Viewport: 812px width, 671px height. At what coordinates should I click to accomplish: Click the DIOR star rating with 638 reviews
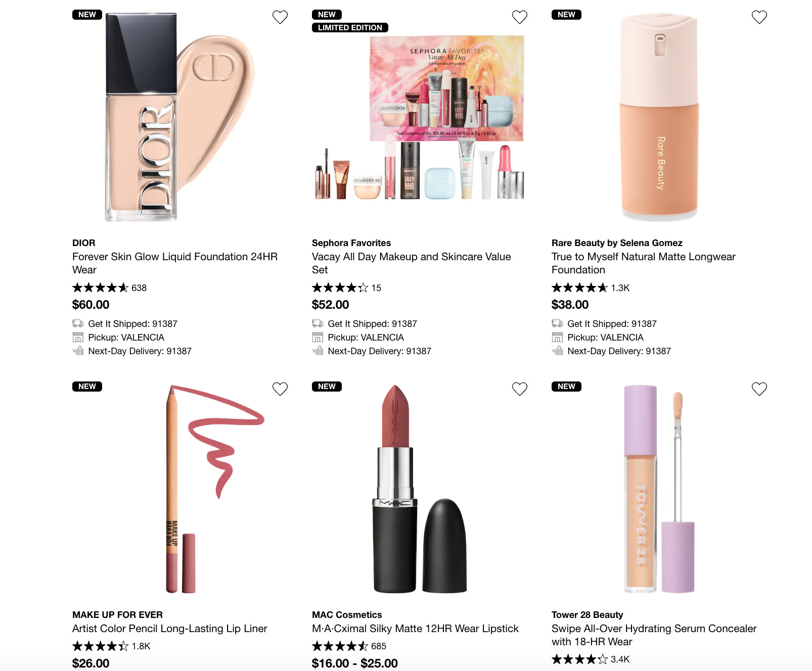coord(109,288)
